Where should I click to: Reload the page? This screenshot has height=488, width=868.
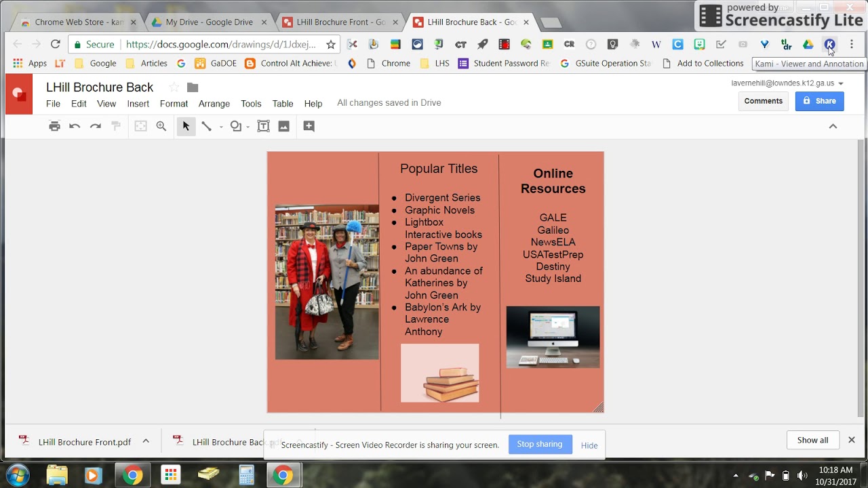pyautogui.click(x=56, y=44)
